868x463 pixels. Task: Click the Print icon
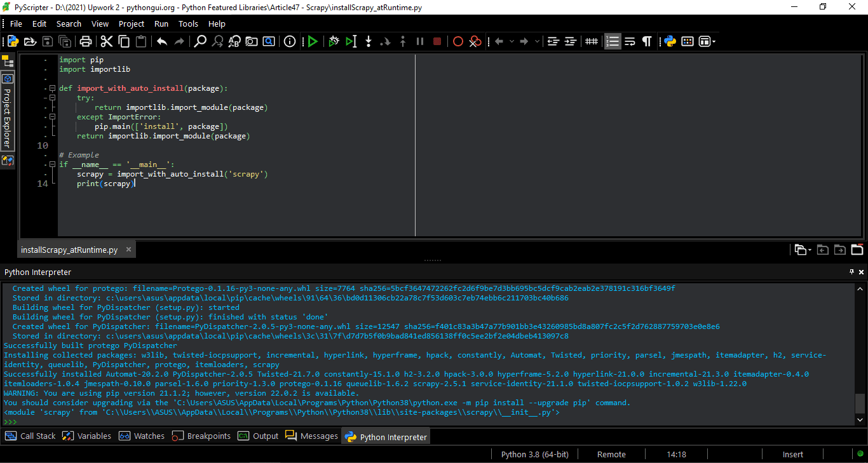pos(86,41)
